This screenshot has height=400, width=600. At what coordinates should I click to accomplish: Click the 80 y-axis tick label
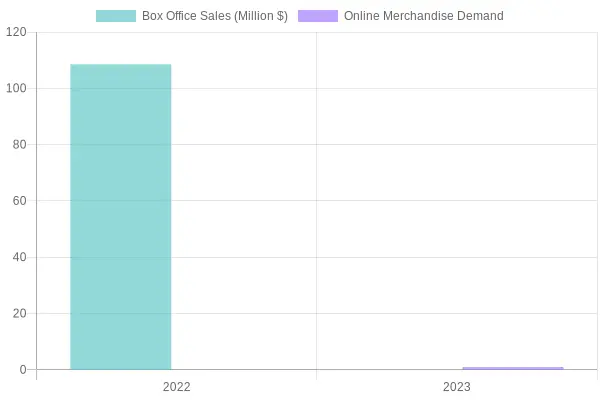(x=20, y=145)
